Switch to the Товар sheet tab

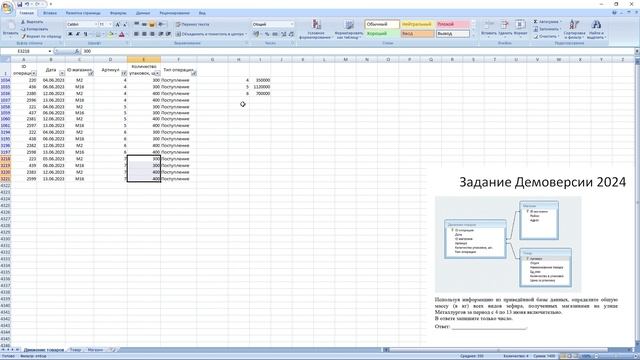[76, 350]
